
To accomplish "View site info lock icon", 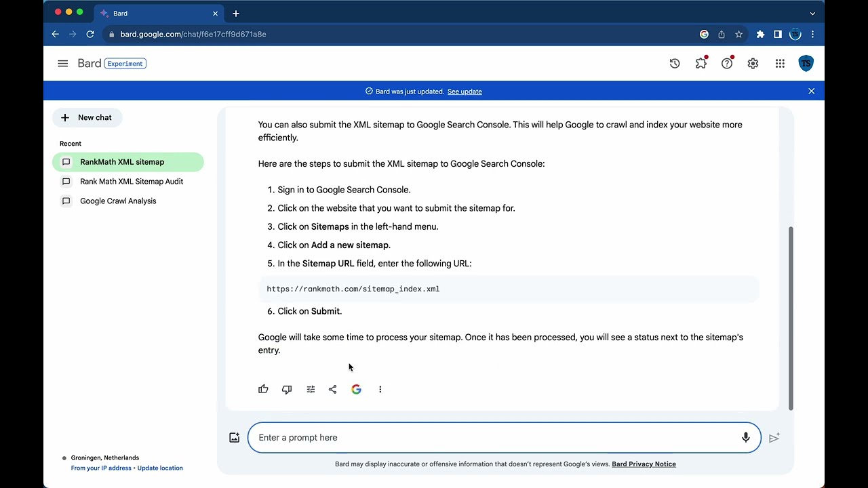I will [111, 34].
